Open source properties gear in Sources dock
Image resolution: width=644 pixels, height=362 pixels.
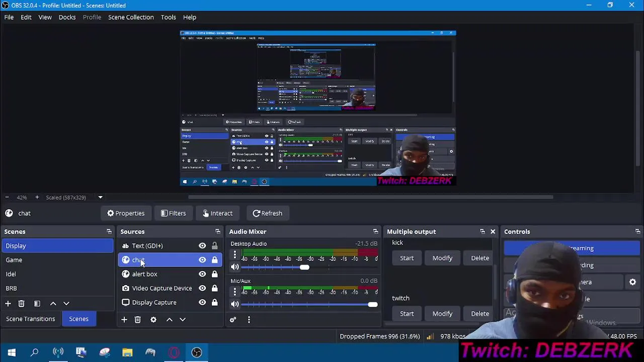(x=153, y=320)
